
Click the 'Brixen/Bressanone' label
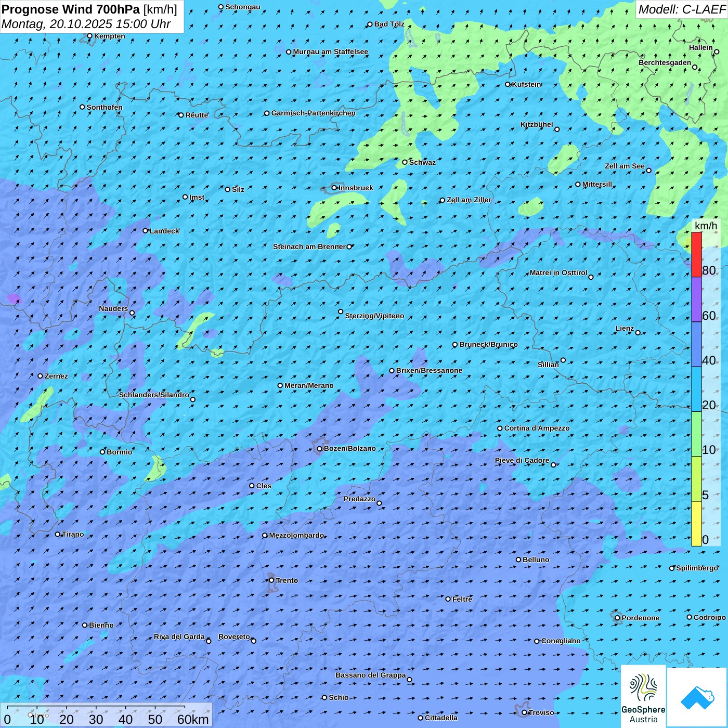429,370
